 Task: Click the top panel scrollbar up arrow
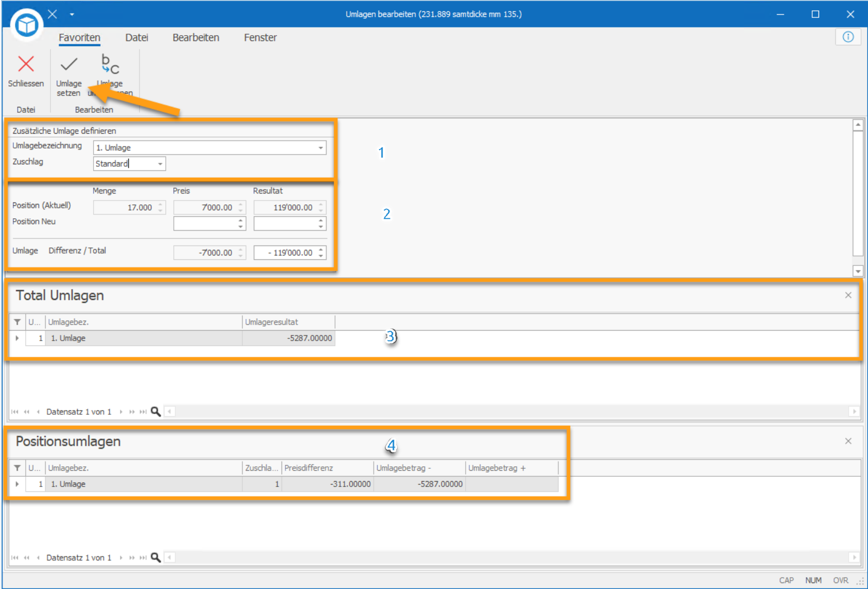(858, 125)
